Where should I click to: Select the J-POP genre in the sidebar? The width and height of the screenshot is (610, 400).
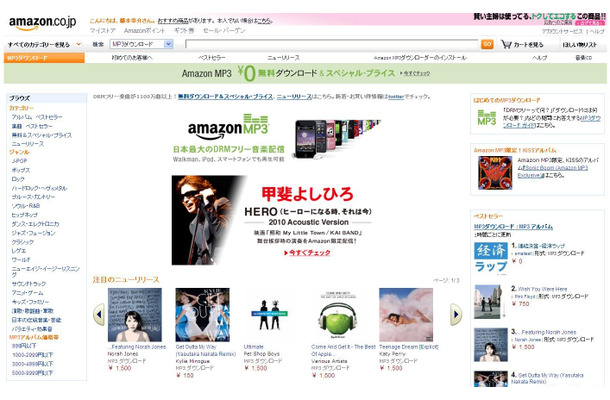[x=19, y=161]
